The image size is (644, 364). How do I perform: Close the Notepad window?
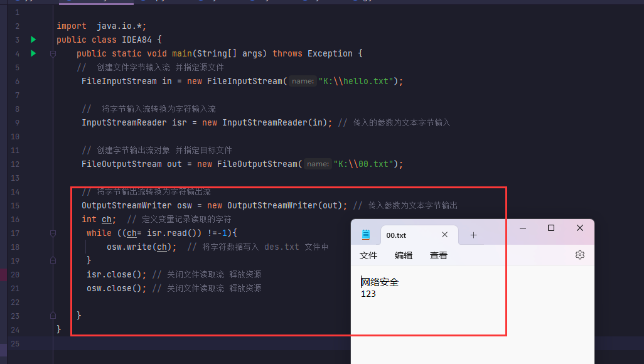[579, 228]
